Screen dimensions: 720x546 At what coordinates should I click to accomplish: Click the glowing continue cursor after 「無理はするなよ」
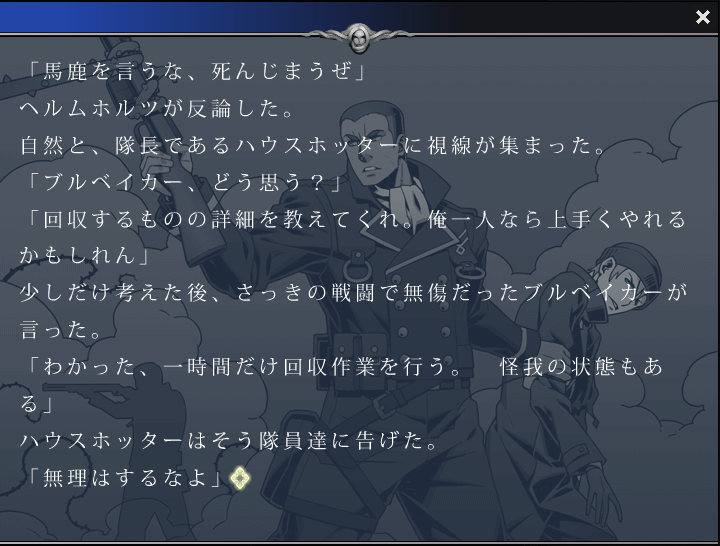(x=240, y=478)
